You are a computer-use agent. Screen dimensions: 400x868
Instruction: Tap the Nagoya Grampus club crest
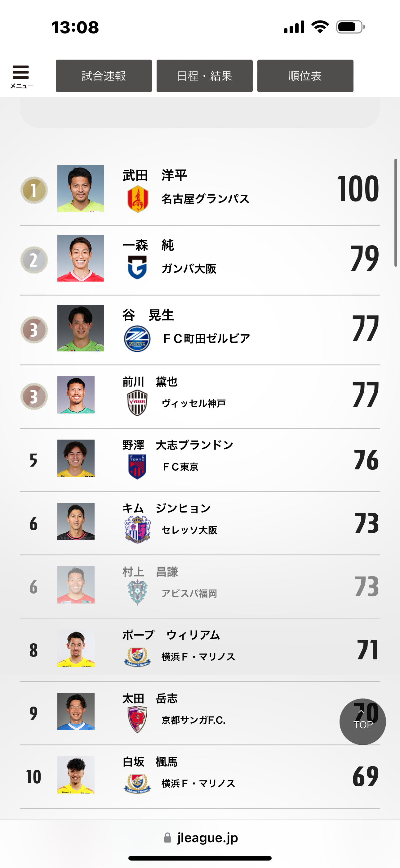tap(137, 199)
